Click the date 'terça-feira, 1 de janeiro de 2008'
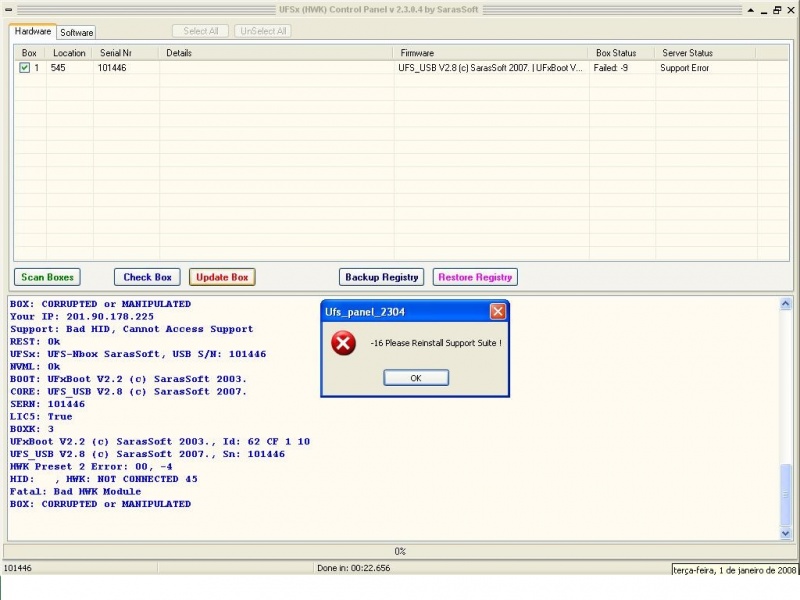This screenshot has height=600, width=800. pos(735,570)
